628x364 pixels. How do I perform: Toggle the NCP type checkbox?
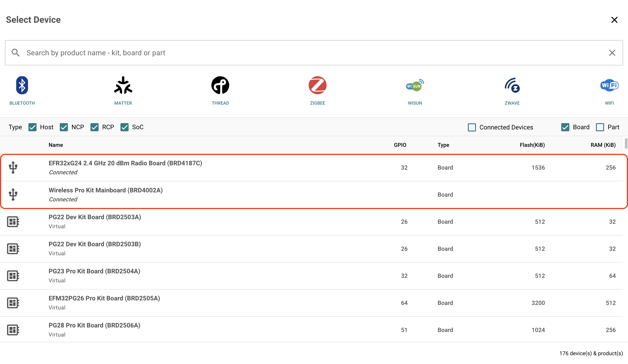(x=64, y=127)
